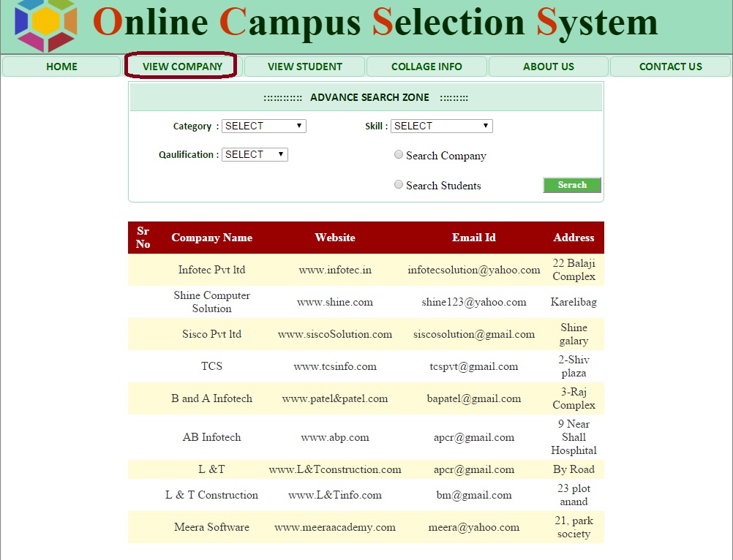Viewport: 733px width, 560px height.
Task: Click the Company Name column header
Action: pyautogui.click(x=211, y=238)
